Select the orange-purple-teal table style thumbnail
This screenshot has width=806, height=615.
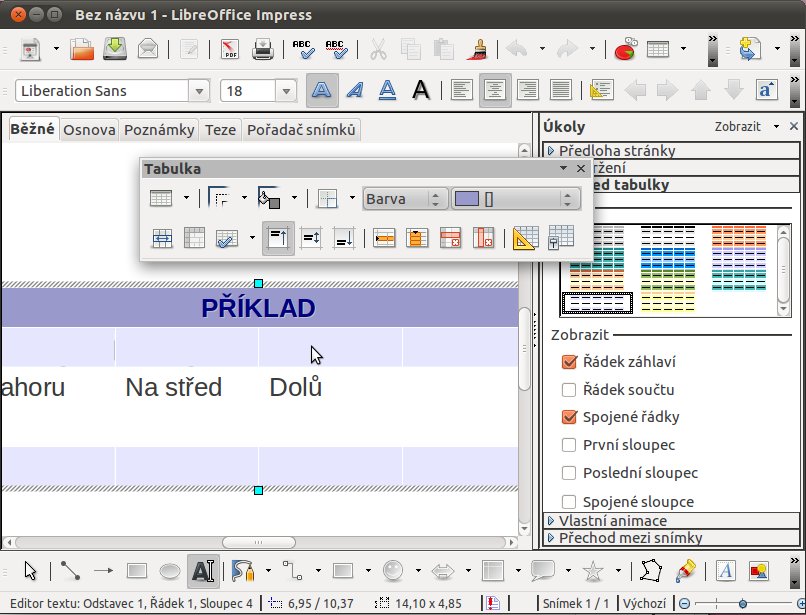(x=739, y=259)
